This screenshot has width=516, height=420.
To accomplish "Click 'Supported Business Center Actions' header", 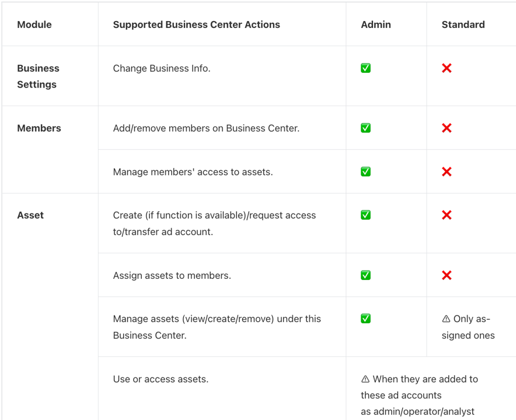I will pyautogui.click(x=196, y=24).
